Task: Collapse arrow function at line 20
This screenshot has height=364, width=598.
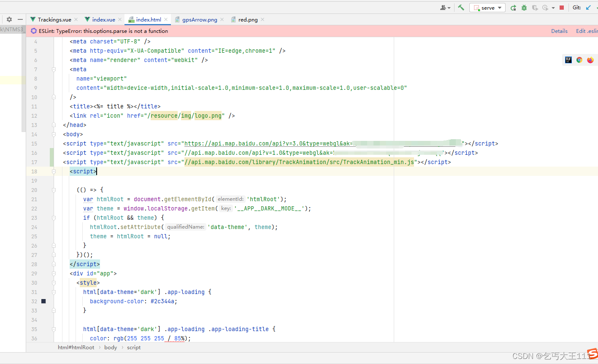Action: [54, 190]
